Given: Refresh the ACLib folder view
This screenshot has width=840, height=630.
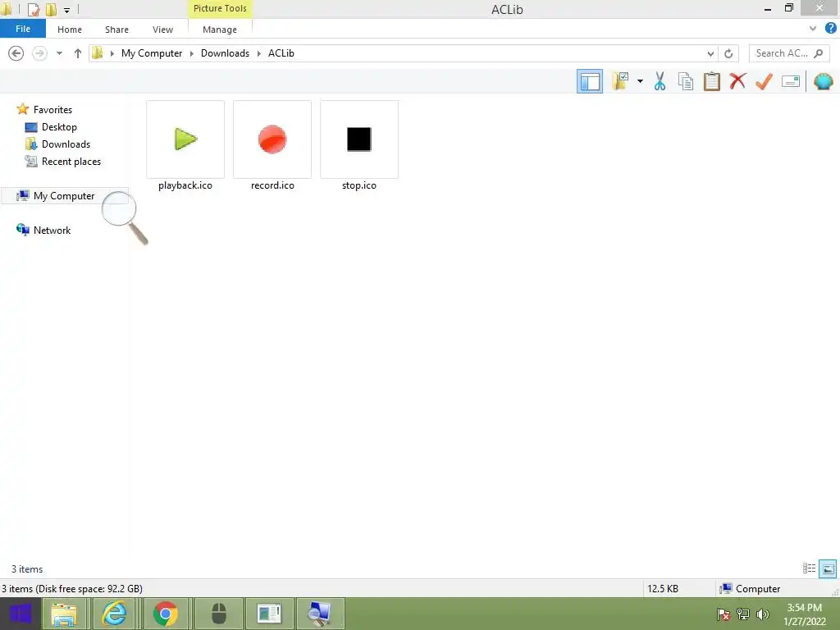Looking at the screenshot, I should pos(728,53).
